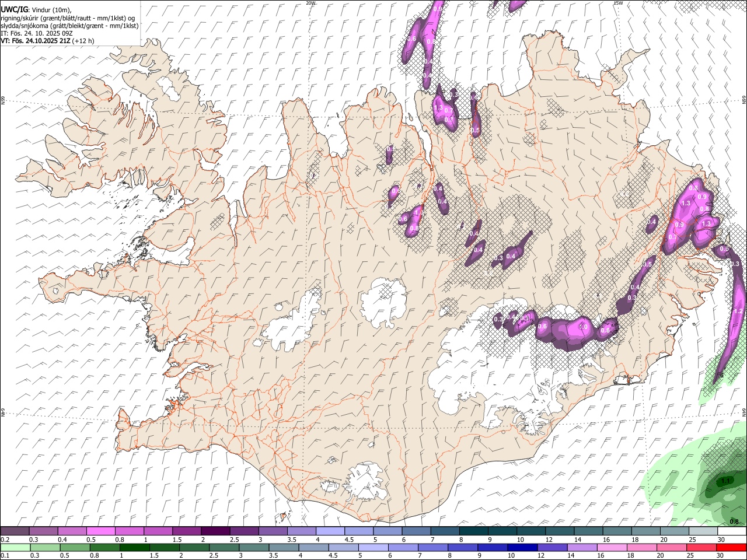This screenshot has width=747, height=560.
Task: Click the crimson 25 swatch in rain legend
Action: coord(701,547)
